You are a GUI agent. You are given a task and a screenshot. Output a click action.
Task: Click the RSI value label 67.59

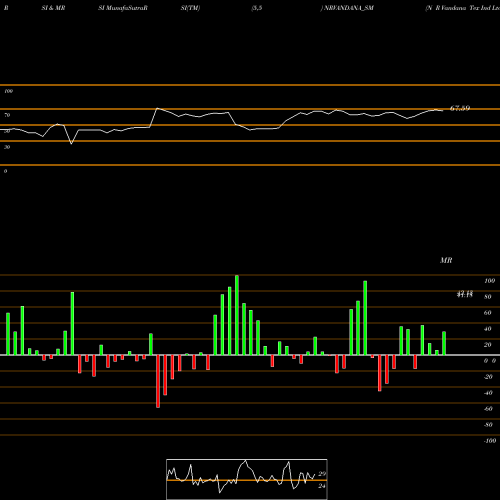[x=460, y=108]
